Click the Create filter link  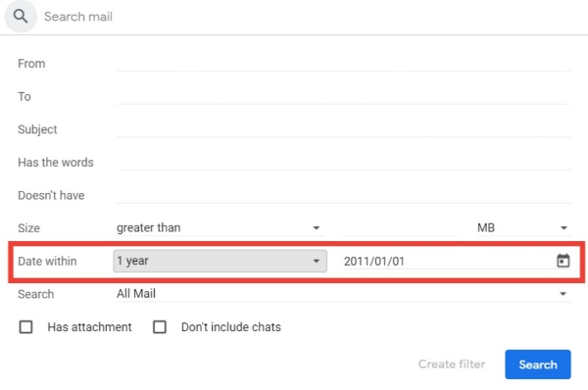(452, 365)
